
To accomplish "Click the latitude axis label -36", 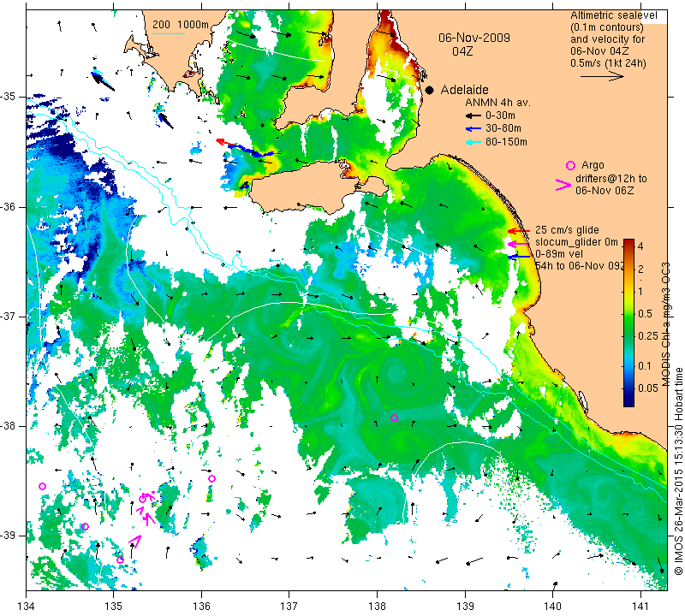I will (9, 206).
